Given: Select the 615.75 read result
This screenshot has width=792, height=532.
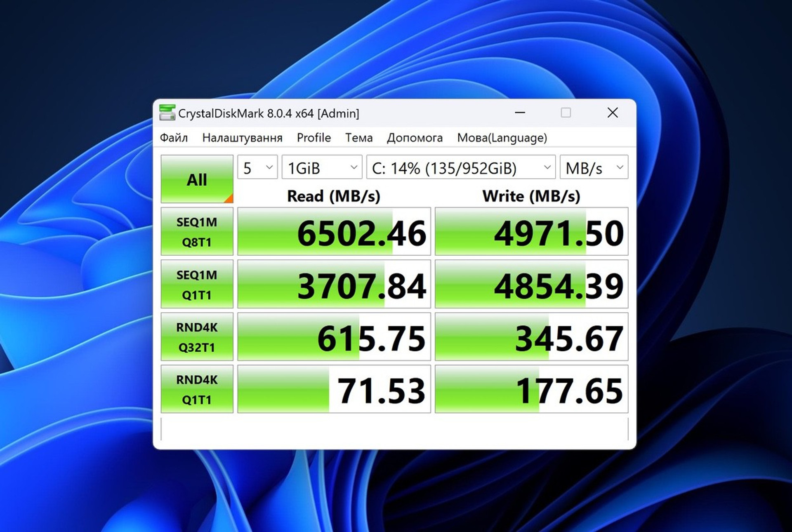Looking at the screenshot, I should 334,337.
